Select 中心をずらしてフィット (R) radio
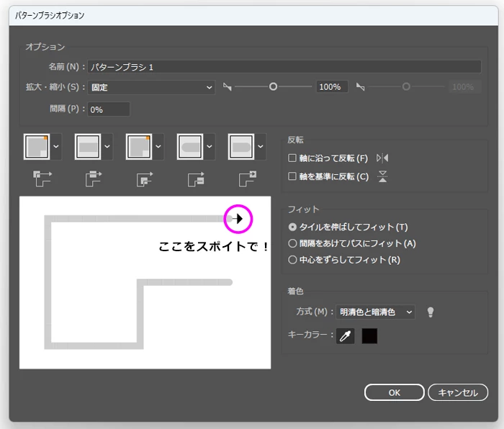The image size is (504, 429). (x=292, y=260)
